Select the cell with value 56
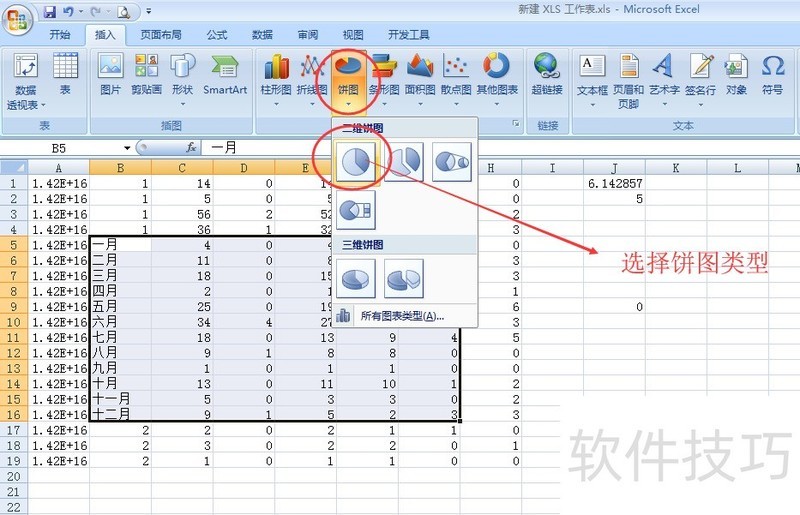This screenshot has width=800, height=515. 182,214
